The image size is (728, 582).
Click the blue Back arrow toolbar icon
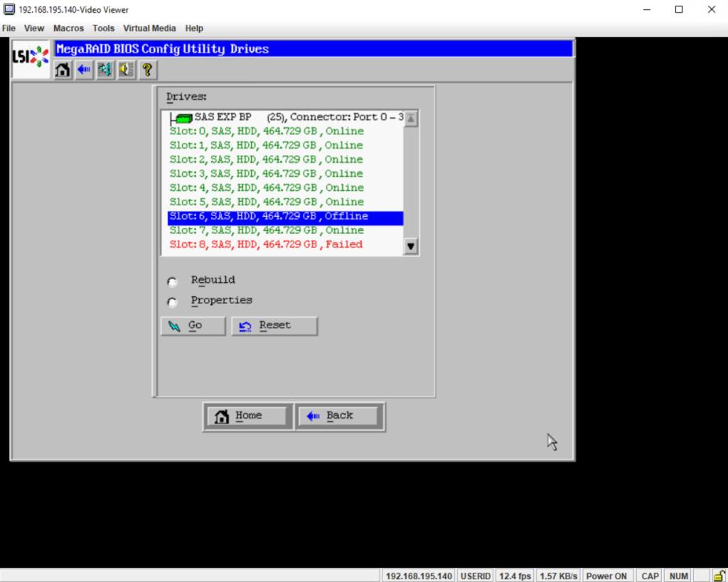coord(84,70)
